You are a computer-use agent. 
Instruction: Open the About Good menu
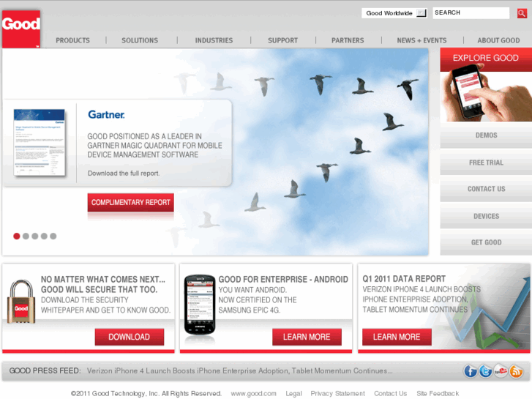point(498,40)
